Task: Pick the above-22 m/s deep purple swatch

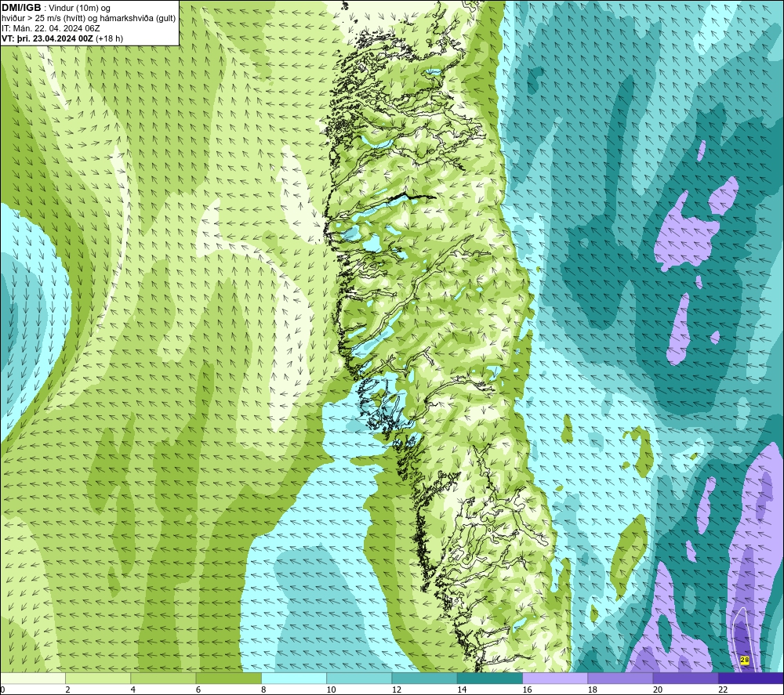Action: pos(751,679)
